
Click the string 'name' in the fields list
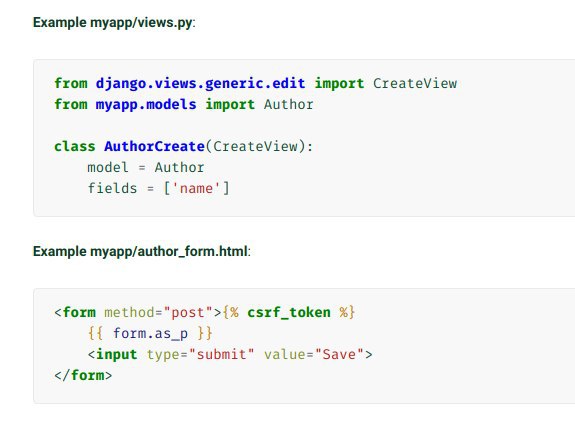click(196, 188)
